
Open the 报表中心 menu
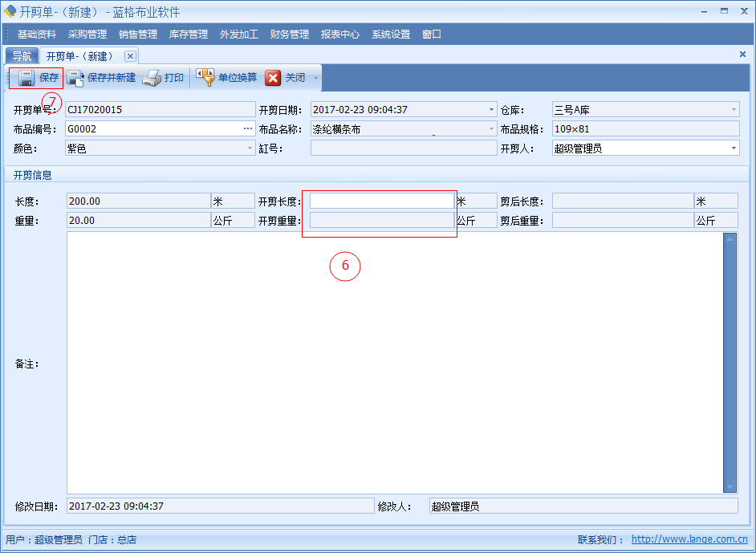pyautogui.click(x=340, y=35)
